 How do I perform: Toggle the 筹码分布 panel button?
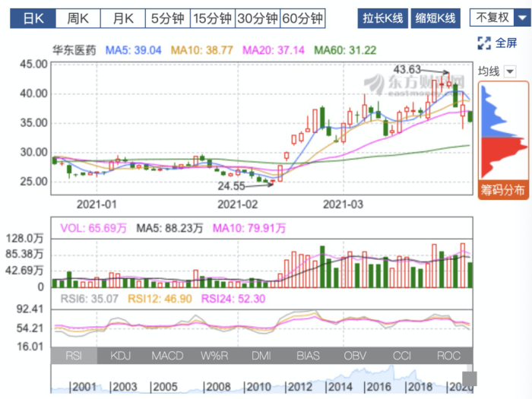pyautogui.click(x=503, y=190)
